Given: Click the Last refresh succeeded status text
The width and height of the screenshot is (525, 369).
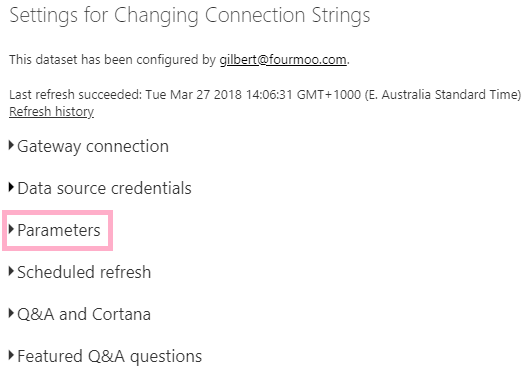Looking at the screenshot, I should [76, 94].
